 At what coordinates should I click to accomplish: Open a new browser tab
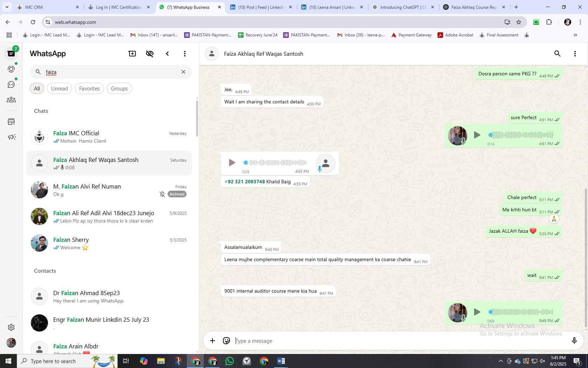[516, 7]
